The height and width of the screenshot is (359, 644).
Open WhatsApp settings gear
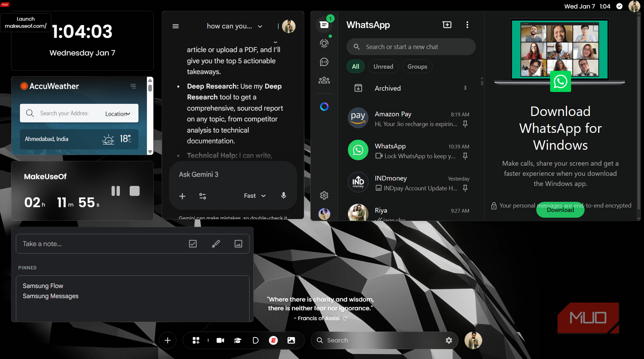point(324,195)
